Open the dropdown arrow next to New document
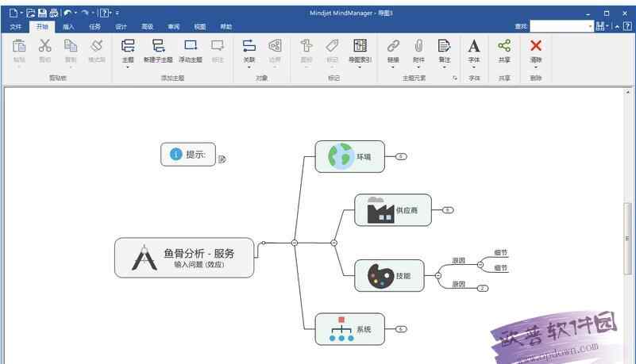 pos(21,13)
